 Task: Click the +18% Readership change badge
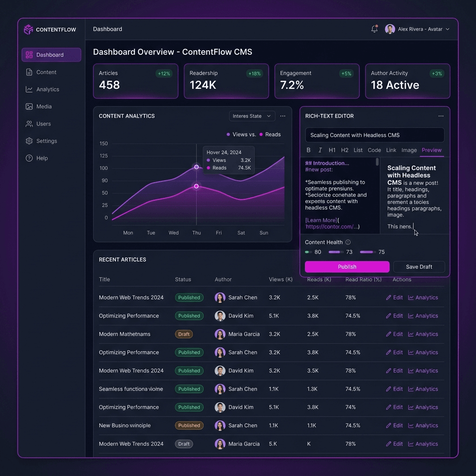click(x=254, y=73)
